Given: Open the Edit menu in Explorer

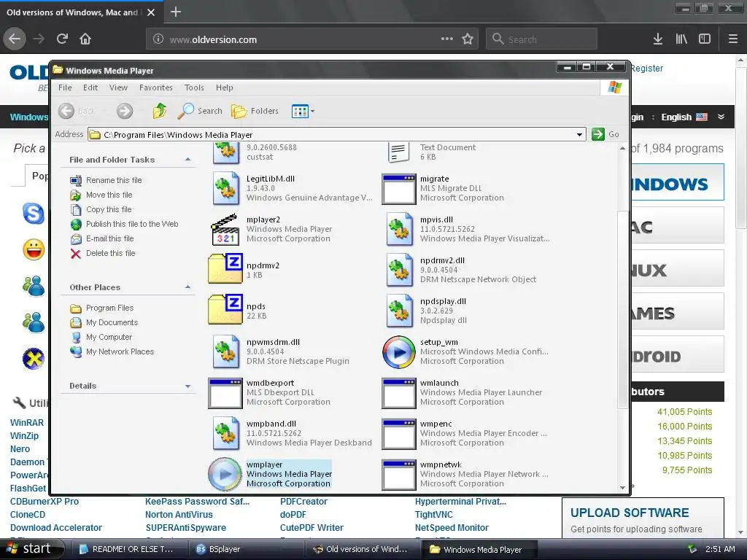Looking at the screenshot, I should pos(90,87).
